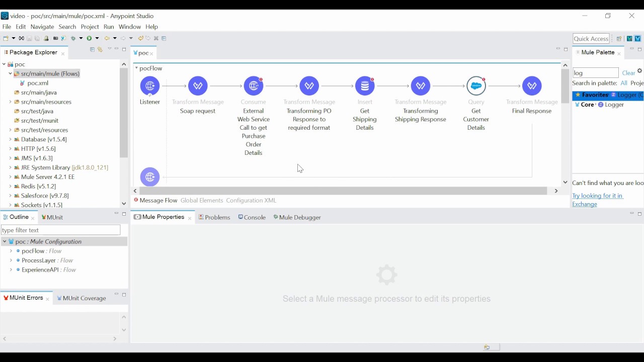Select Transforming PO Response transform node
This screenshot has width=644, height=362.
coord(309,86)
